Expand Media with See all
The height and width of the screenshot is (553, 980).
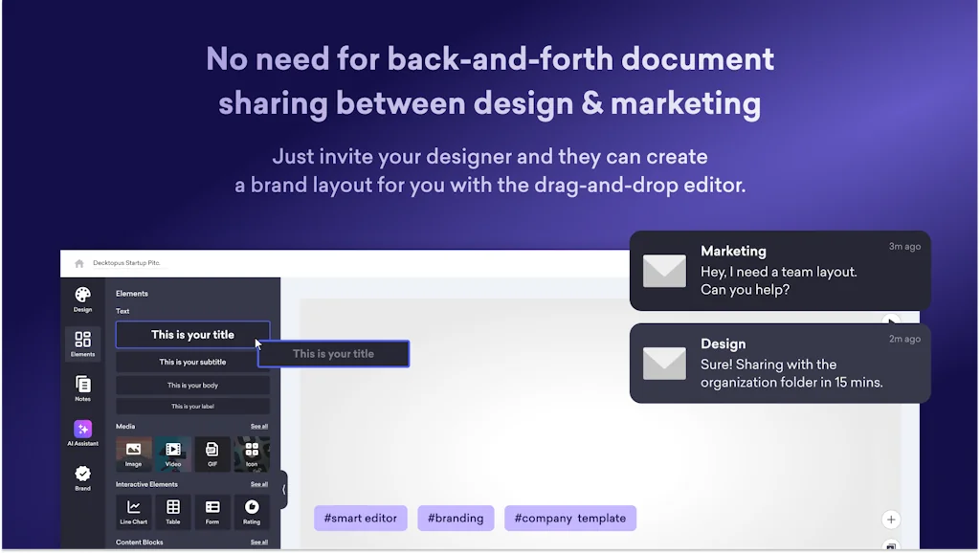click(258, 427)
